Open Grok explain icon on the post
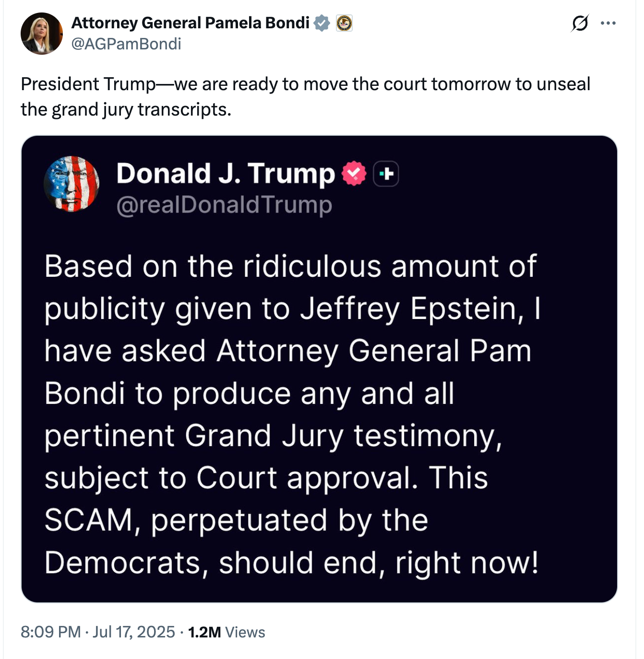Viewport: 644px width, 659px height. point(580,23)
